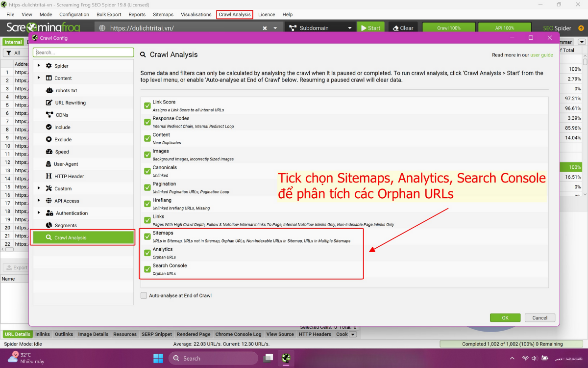The image size is (588, 368).
Task: Select the URL Rewriting pencil icon
Action: click(x=49, y=103)
